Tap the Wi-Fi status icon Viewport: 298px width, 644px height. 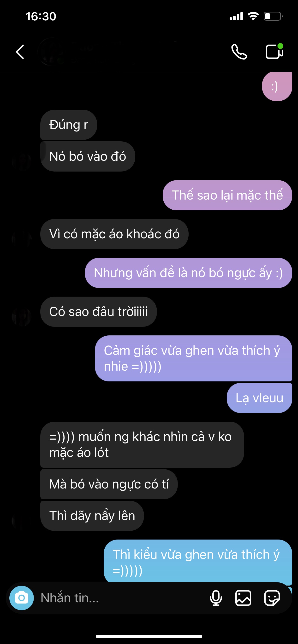point(253,17)
